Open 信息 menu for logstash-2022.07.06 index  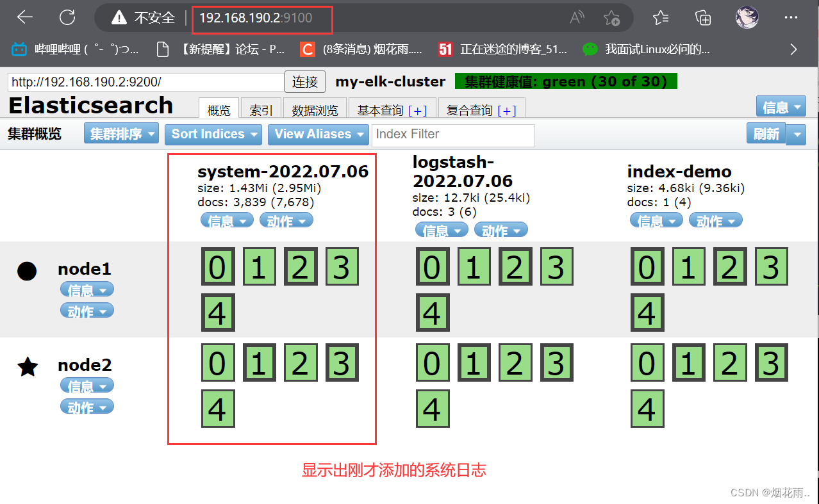tap(442, 230)
